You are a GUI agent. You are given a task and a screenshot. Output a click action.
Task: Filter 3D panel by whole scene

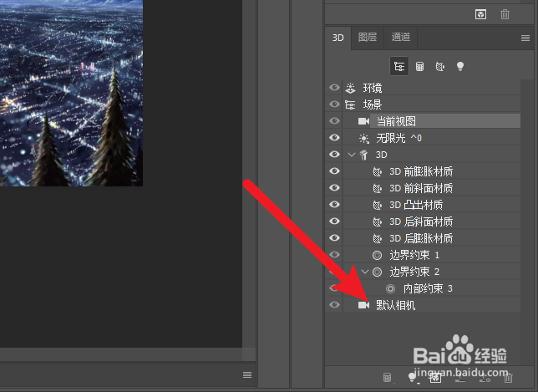(x=399, y=66)
